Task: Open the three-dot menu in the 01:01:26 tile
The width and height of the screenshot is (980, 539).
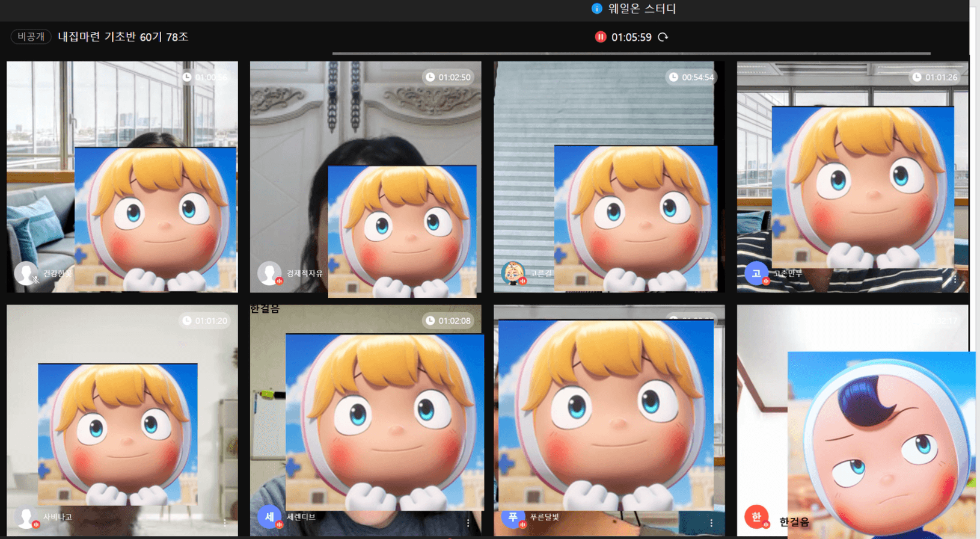Action: tap(955, 279)
